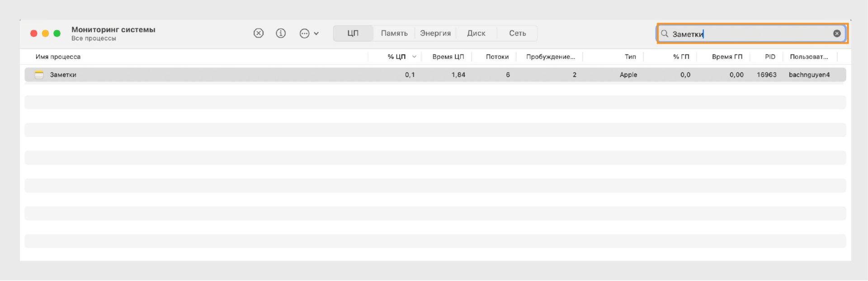Click the 1,84 CPU time value
Screen dimensions: 868x281
coord(458,75)
